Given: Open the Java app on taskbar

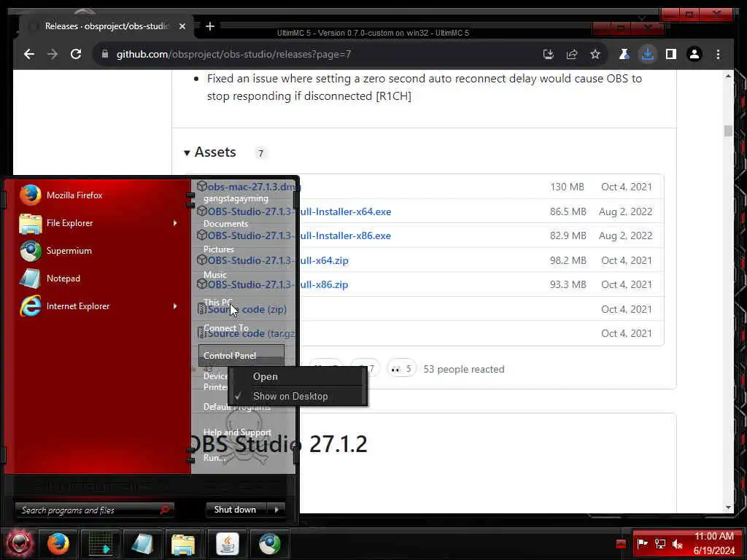Looking at the screenshot, I should coord(228,543).
